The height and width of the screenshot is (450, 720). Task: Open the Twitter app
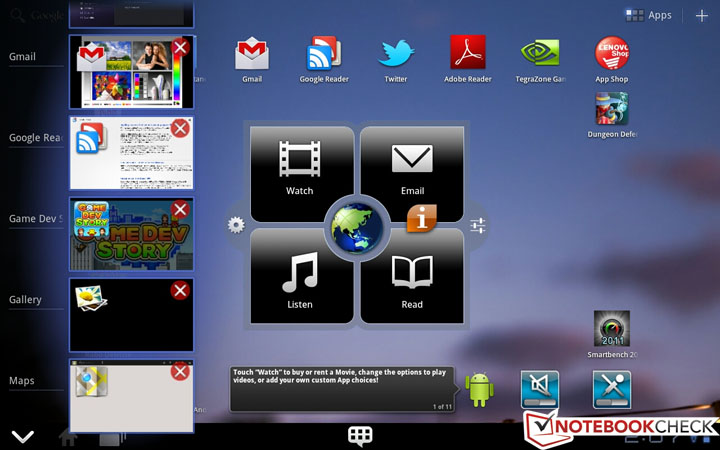(396, 53)
